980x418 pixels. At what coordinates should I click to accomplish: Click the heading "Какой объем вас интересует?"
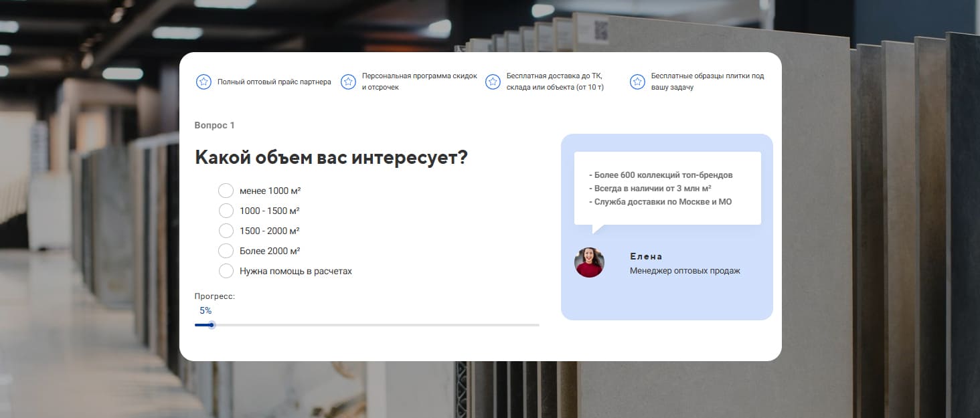pyautogui.click(x=331, y=158)
